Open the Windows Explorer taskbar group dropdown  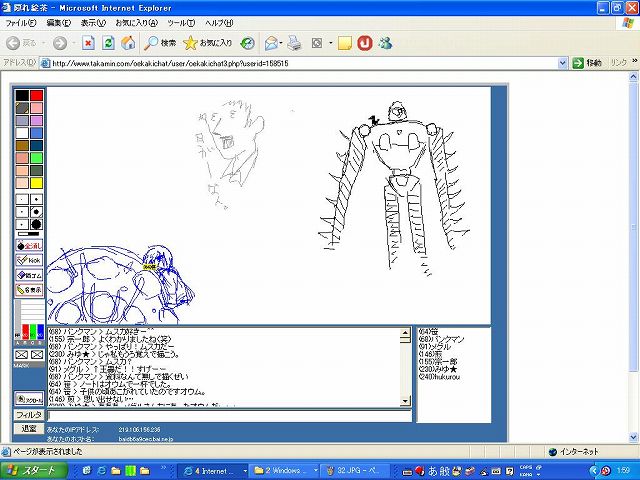[x=316, y=471]
